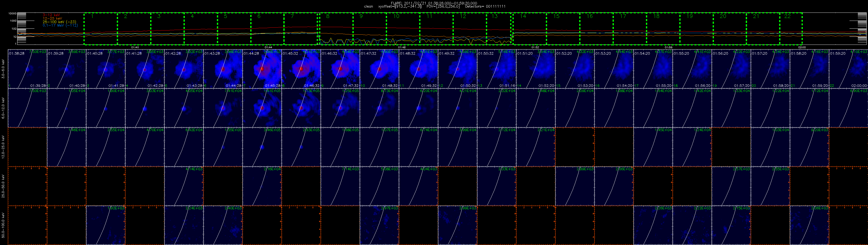Click the '01:44' tick label on time axis
Image resolution: width=868 pixels, height=245 pixels.
click(x=268, y=47)
